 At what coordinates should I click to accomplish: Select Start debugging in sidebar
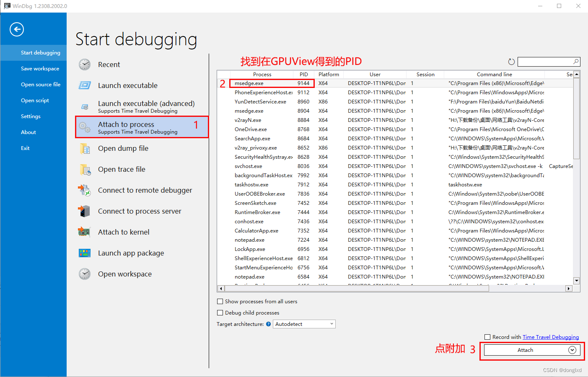(34, 53)
